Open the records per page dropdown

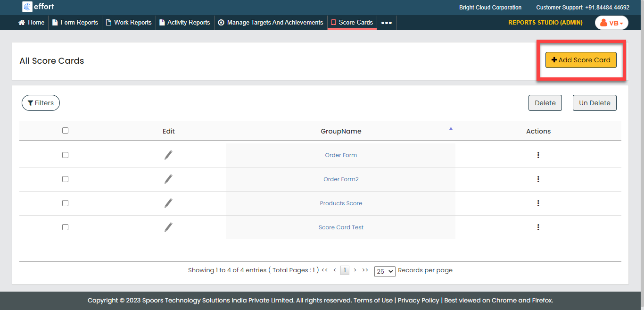point(384,271)
